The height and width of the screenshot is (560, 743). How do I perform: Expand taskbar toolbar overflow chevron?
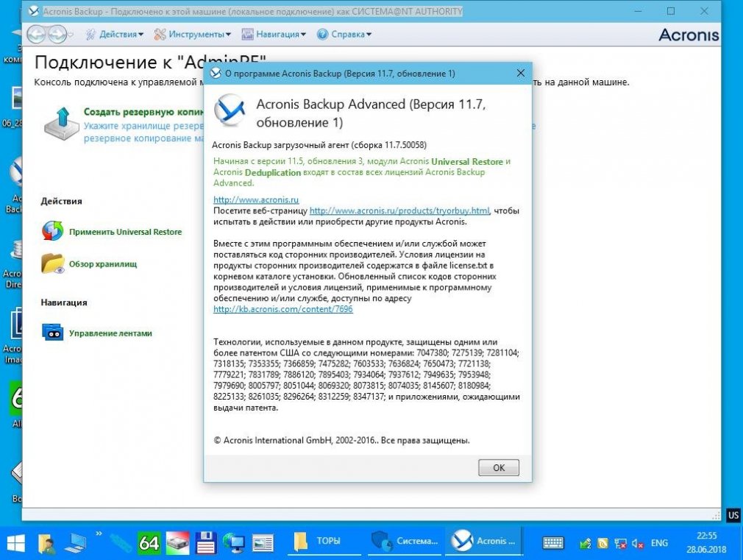[99, 534]
